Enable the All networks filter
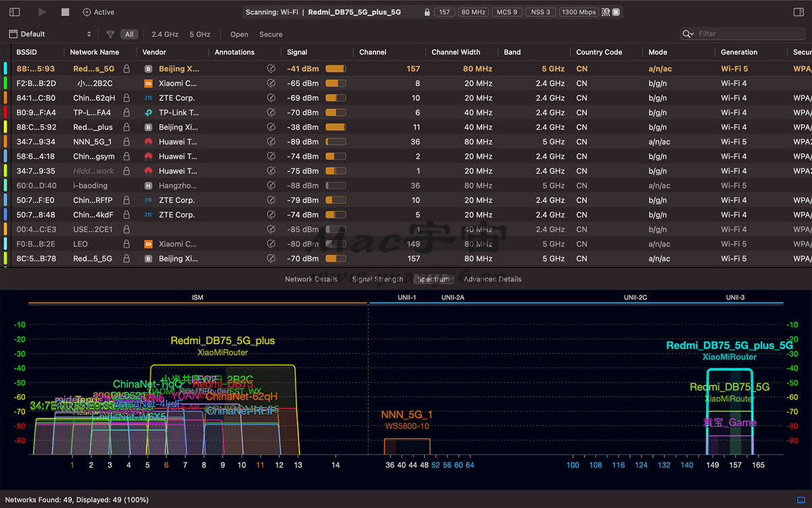Image resolution: width=812 pixels, height=508 pixels. click(x=129, y=34)
